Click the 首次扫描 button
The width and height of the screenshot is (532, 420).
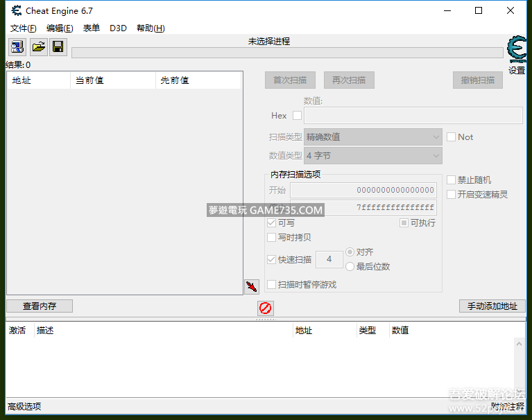point(290,80)
